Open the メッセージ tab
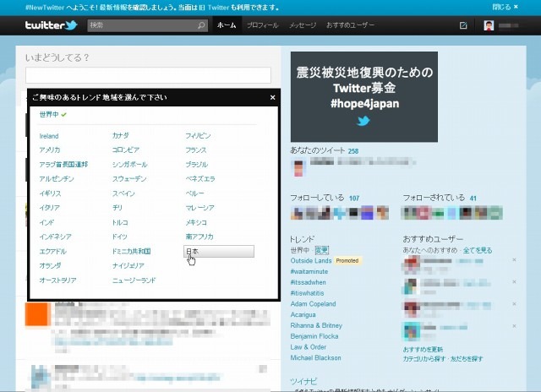The image size is (541, 392). [303, 25]
